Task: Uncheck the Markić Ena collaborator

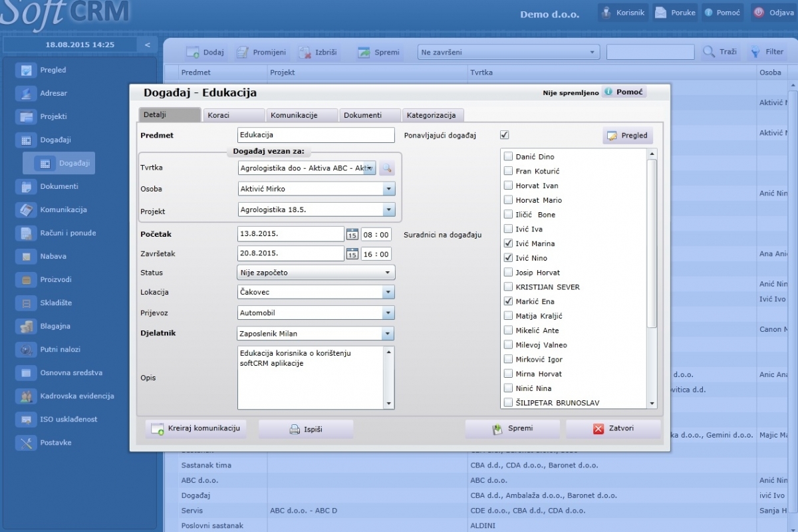Action: pos(509,302)
